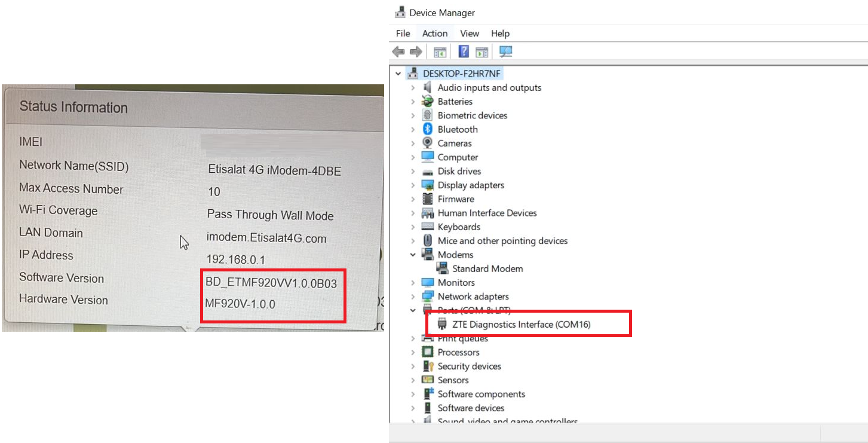Select the Monitors category icon
868x443 pixels.
(x=428, y=283)
